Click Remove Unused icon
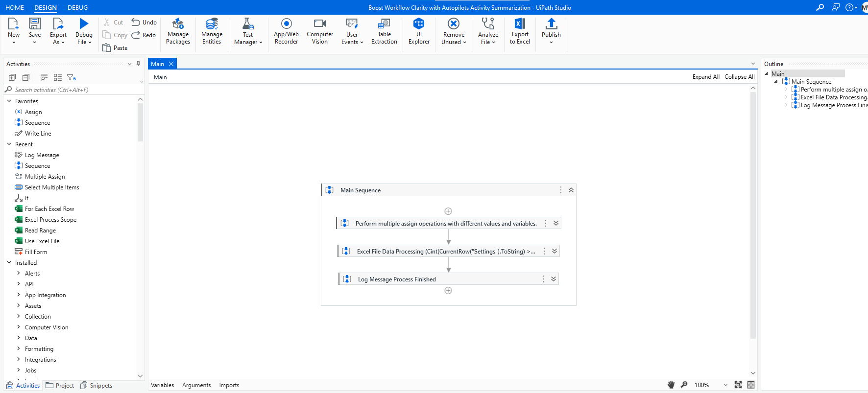 tap(454, 23)
